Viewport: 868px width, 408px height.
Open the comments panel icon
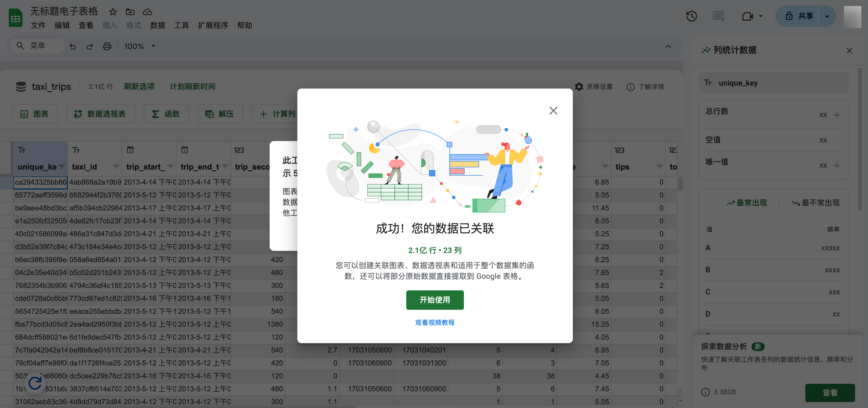point(718,16)
